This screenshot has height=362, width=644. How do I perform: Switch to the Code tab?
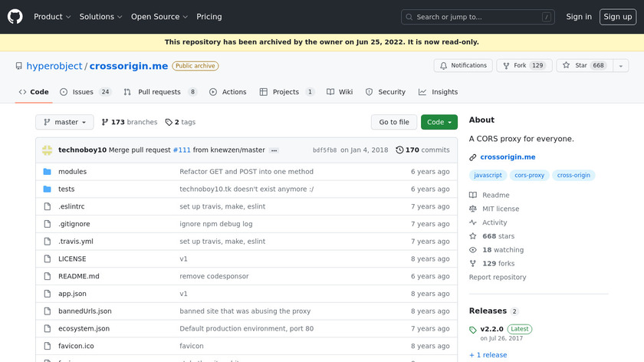click(34, 92)
